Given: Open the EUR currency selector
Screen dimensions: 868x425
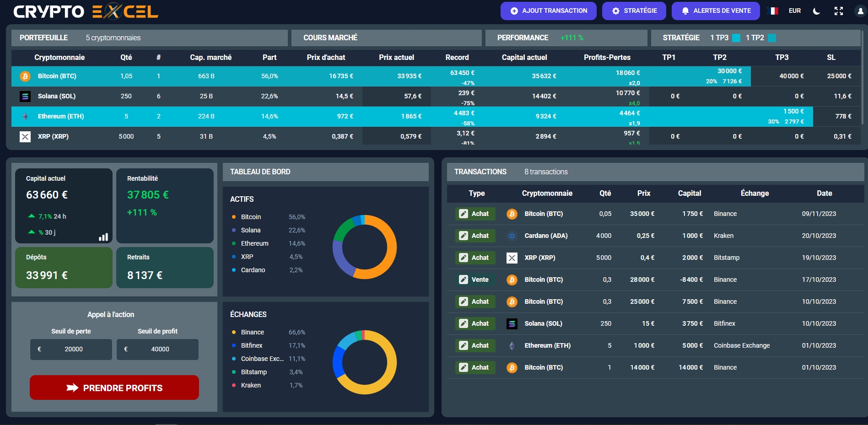Looking at the screenshot, I should (795, 11).
